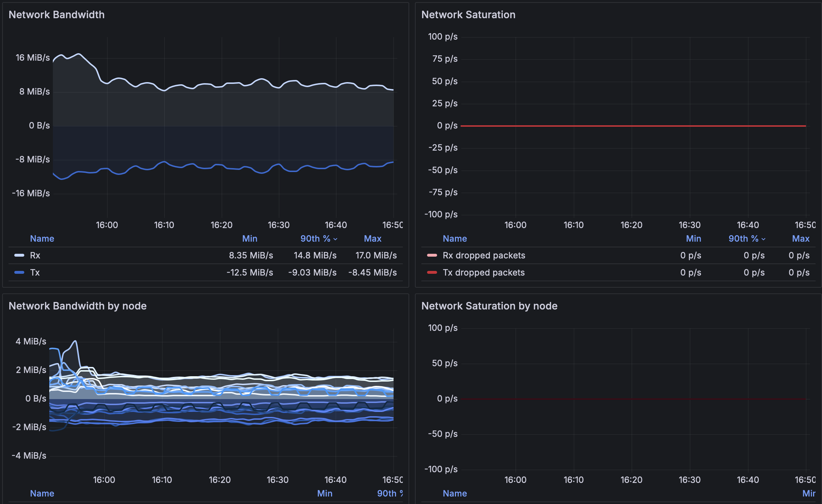Viewport: 822px width, 504px height.
Task: Click the Rx dropped packets pink swatch
Action: (432, 255)
